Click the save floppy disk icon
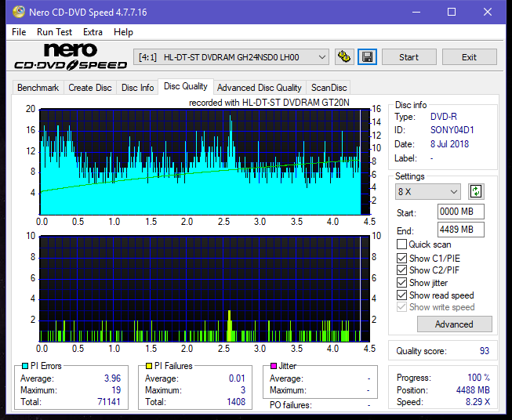The width and height of the screenshot is (512, 420). click(x=368, y=57)
